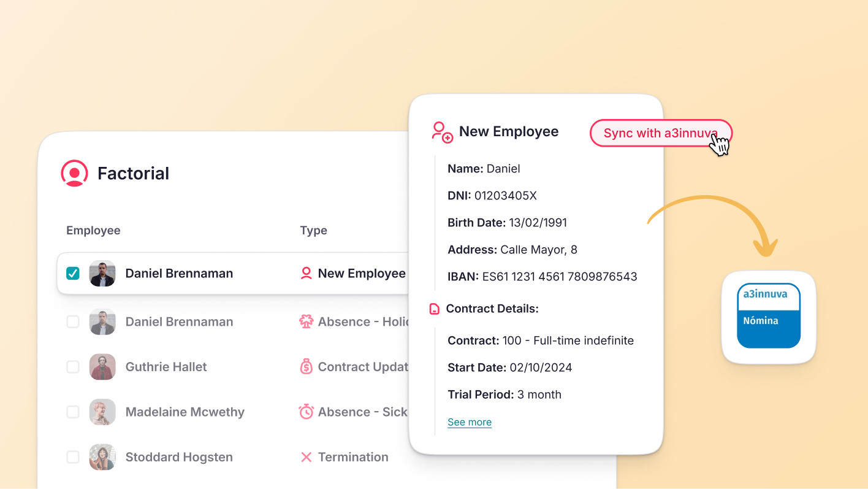Click the Contract Details document icon
Screen dimensions: 868x489
coord(435,309)
